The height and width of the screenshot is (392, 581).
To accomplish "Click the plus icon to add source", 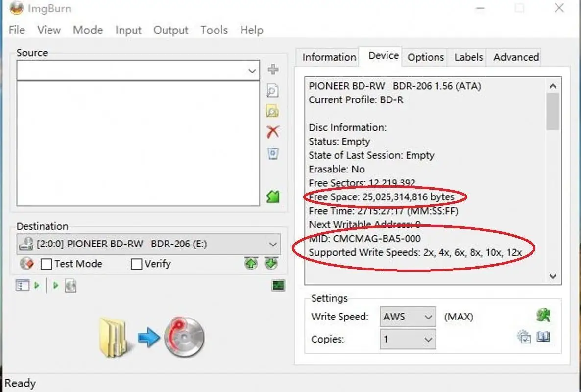I will click(x=273, y=69).
